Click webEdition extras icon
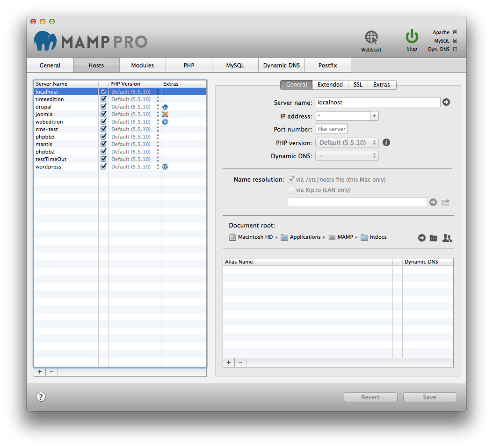 (165, 122)
